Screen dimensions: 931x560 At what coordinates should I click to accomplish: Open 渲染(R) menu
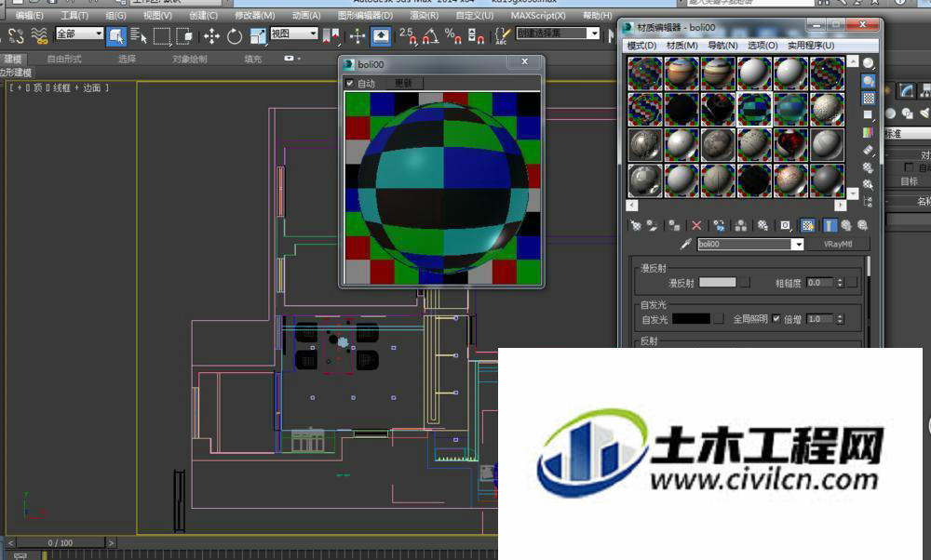[x=424, y=16]
